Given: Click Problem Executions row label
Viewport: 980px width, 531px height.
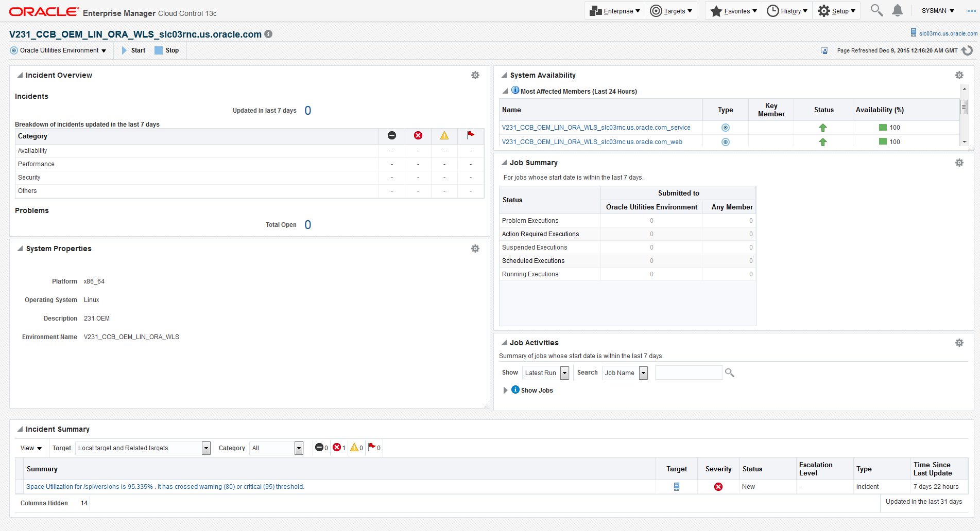Looking at the screenshot, I should 530,221.
